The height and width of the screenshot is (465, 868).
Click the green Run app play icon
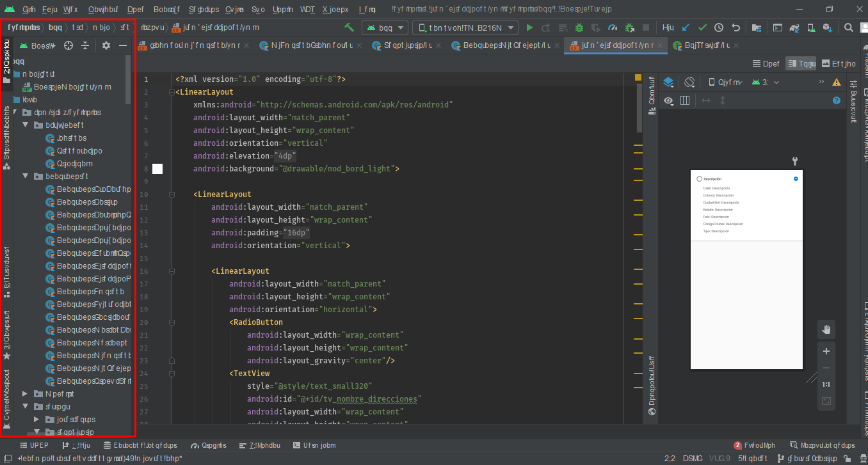coord(529,28)
